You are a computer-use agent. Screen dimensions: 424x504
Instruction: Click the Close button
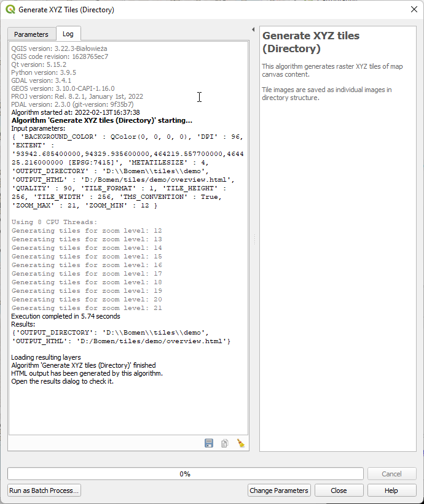[x=339, y=490]
